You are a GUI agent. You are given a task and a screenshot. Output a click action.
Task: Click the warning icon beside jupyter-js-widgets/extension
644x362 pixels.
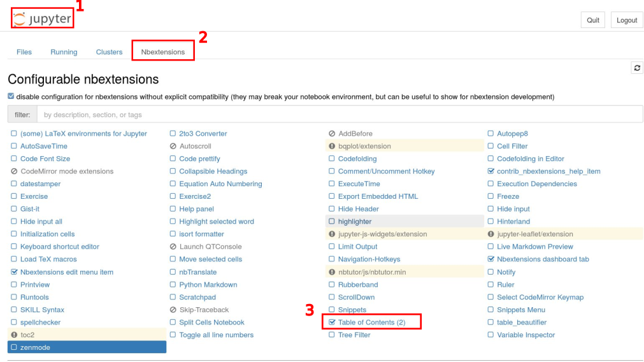click(332, 234)
